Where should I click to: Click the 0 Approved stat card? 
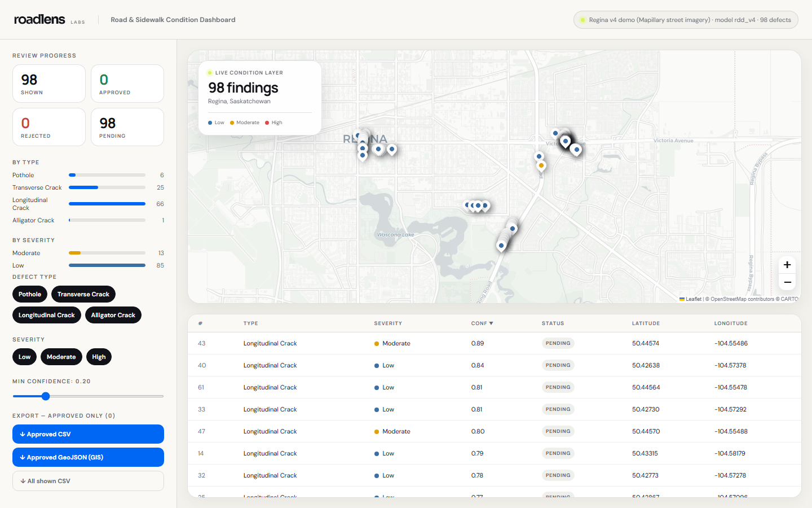[x=127, y=84]
